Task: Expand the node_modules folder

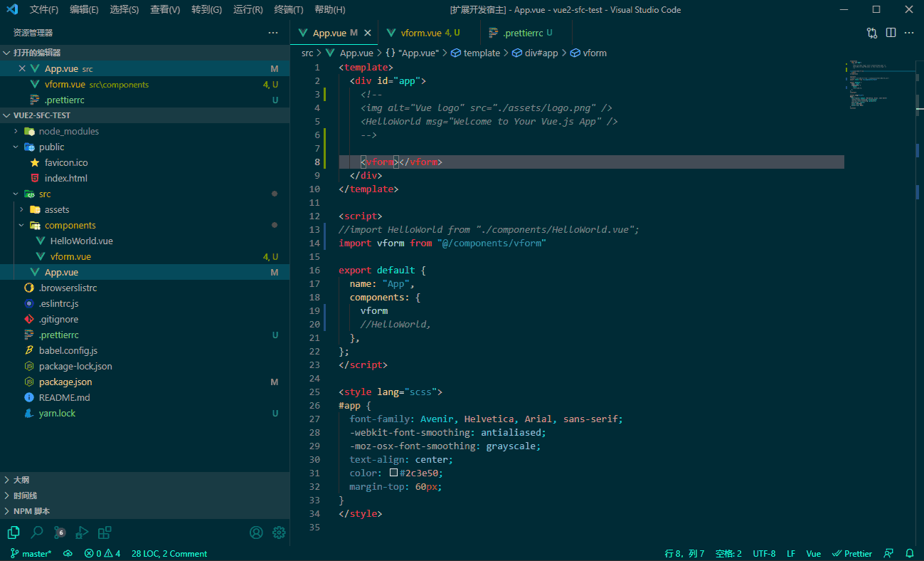Action: [x=68, y=131]
